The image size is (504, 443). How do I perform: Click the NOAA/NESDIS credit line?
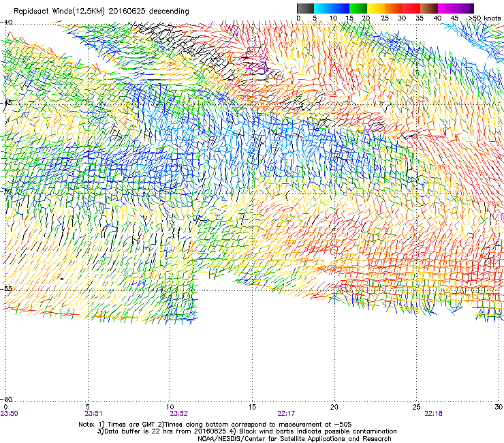click(294, 439)
